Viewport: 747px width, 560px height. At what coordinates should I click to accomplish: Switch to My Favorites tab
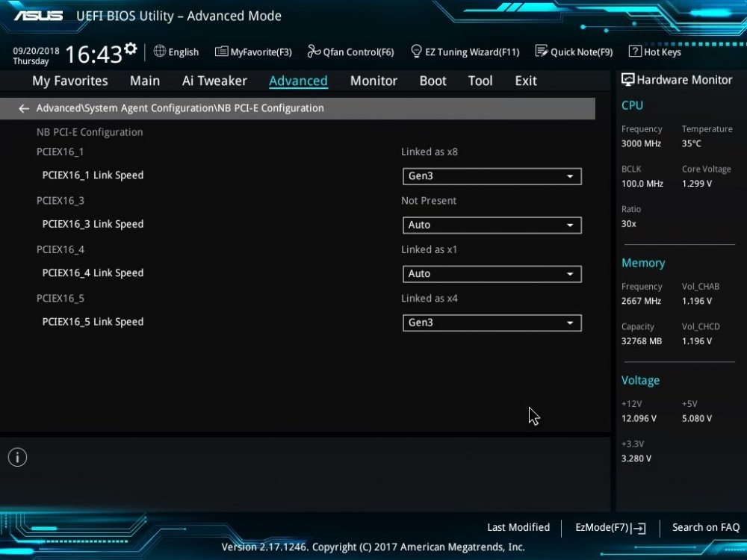coord(70,81)
